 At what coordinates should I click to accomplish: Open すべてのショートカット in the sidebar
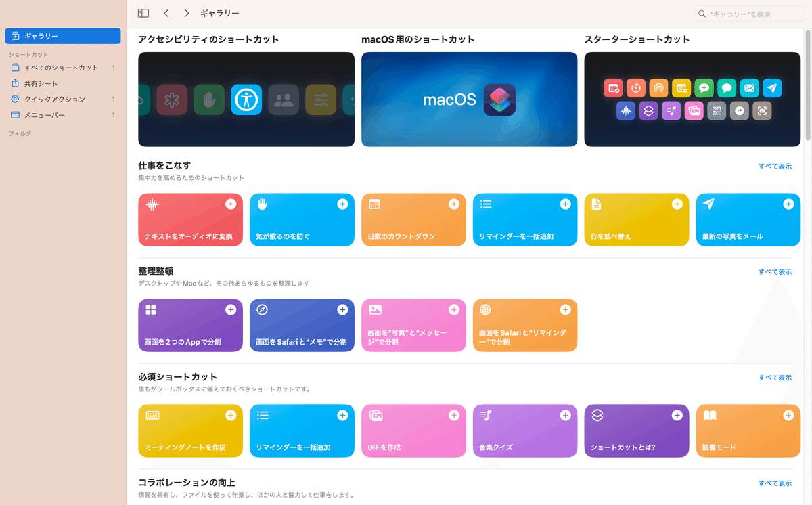pos(63,68)
